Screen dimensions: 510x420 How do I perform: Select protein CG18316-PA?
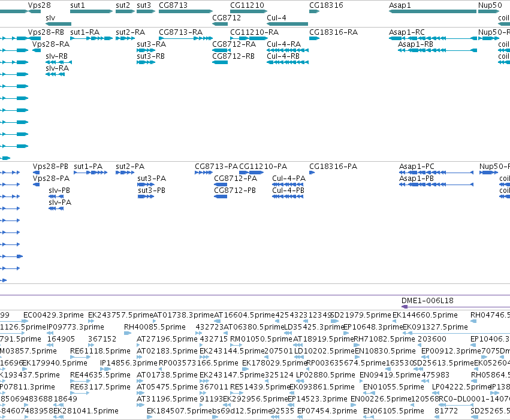coord(333,167)
